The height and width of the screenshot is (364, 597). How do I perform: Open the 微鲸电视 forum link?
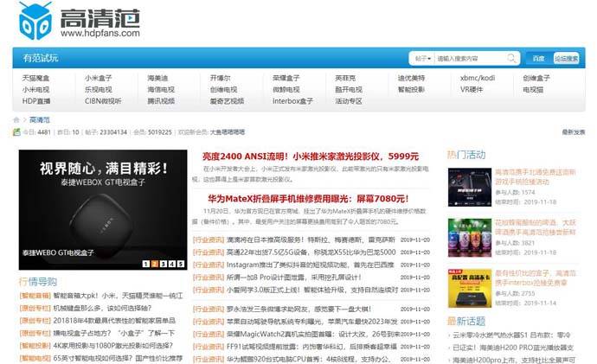coord(286,89)
